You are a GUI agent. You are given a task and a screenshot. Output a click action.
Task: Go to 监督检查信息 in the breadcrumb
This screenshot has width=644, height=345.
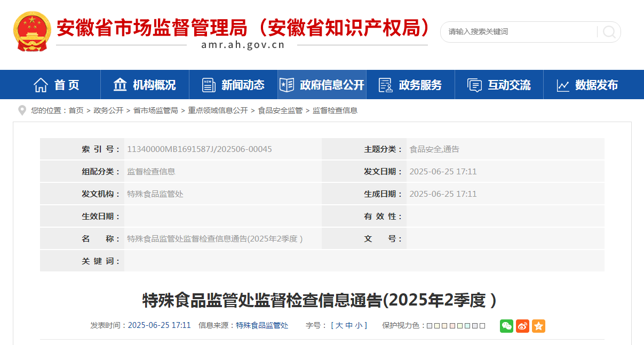click(x=335, y=110)
